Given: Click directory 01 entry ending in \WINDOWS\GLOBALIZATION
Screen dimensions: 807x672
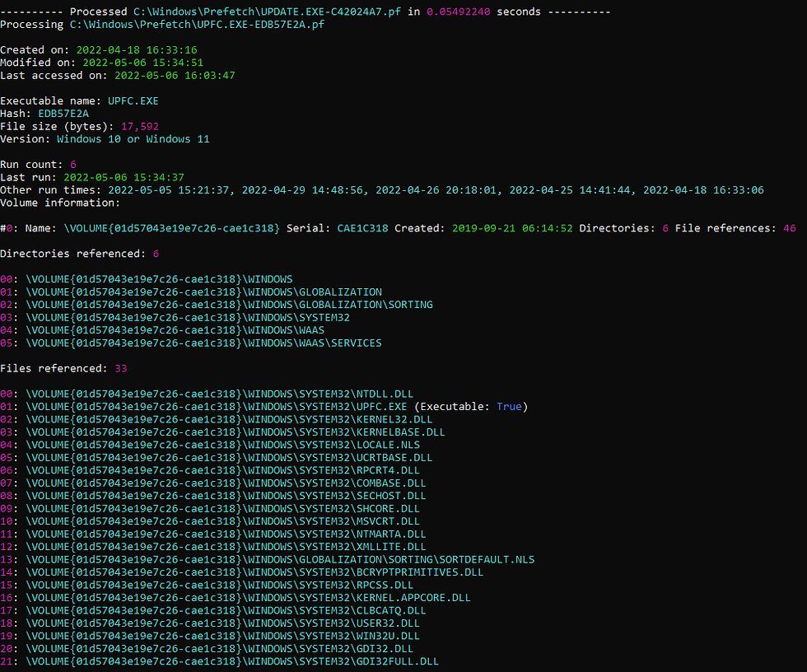Looking at the screenshot, I should point(191,292).
